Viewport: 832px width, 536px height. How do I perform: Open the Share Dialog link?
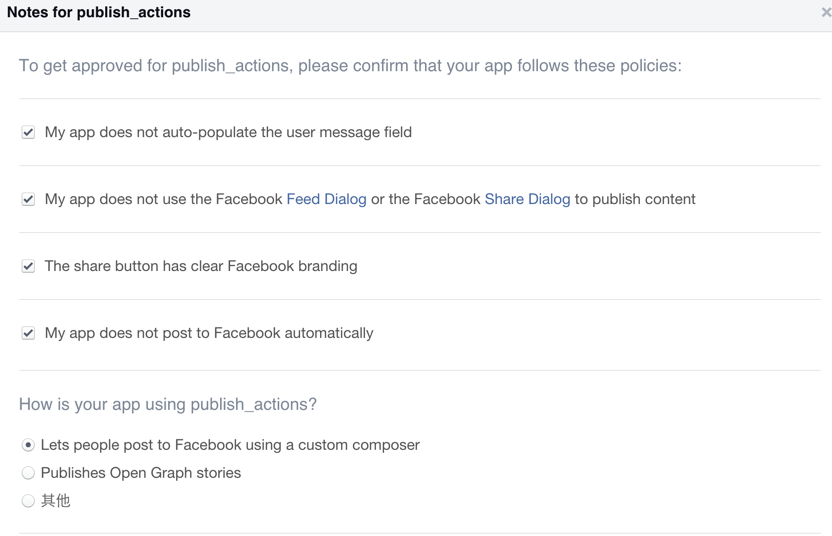coord(527,199)
